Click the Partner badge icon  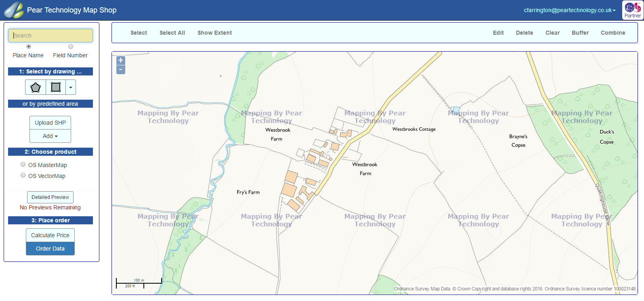(632, 10)
